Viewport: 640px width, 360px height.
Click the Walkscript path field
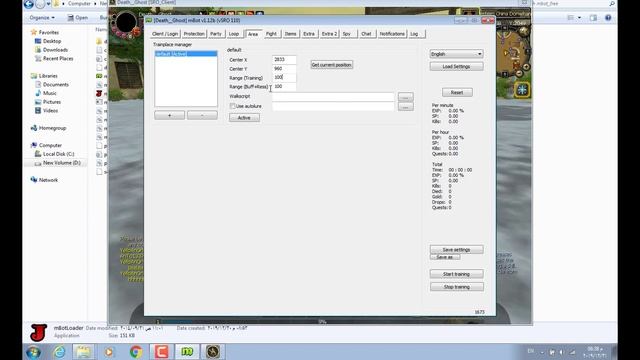(333, 97)
